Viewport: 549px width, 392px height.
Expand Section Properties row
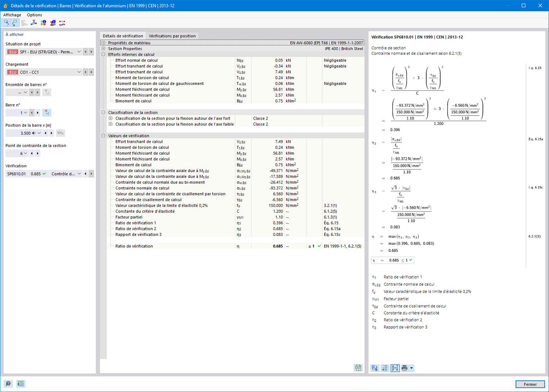pos(103,49)
